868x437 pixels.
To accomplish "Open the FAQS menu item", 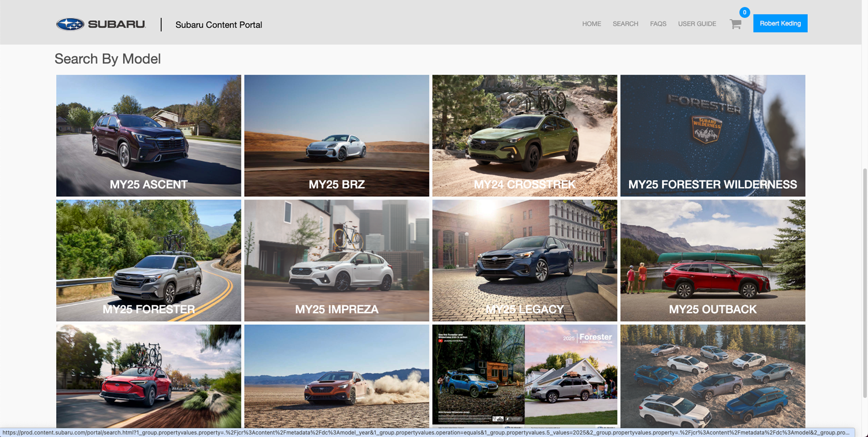I will coord(658,24).
